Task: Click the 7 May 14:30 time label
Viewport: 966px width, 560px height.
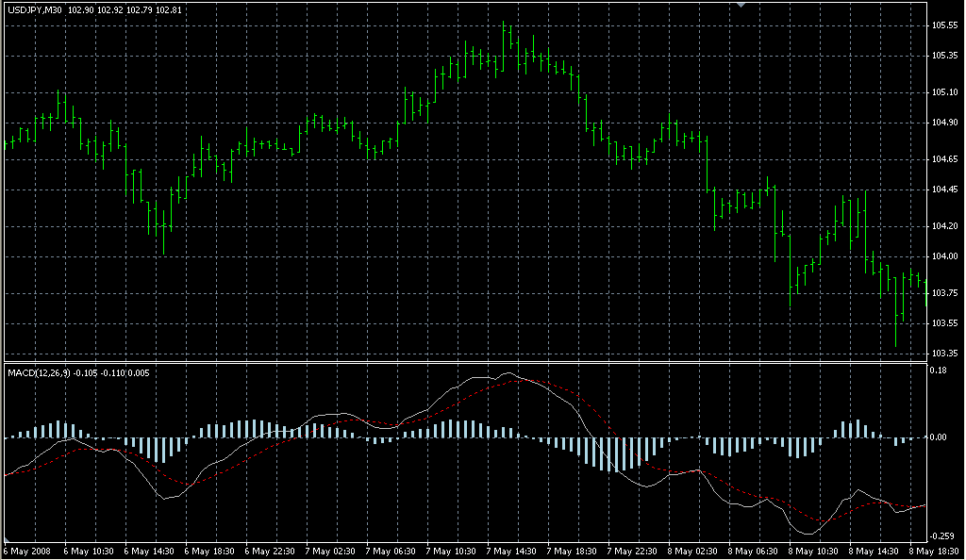Action: click(x=511, y=551)
